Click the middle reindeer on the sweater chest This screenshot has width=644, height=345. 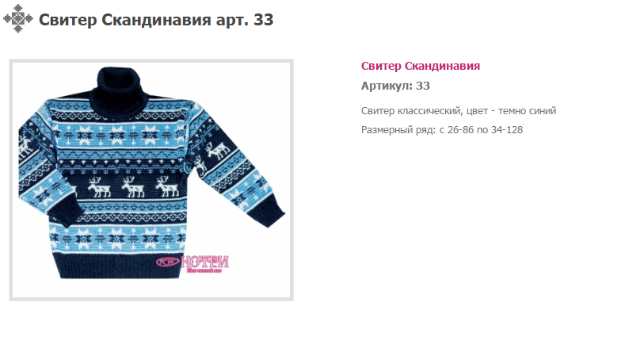click(133, 187)
